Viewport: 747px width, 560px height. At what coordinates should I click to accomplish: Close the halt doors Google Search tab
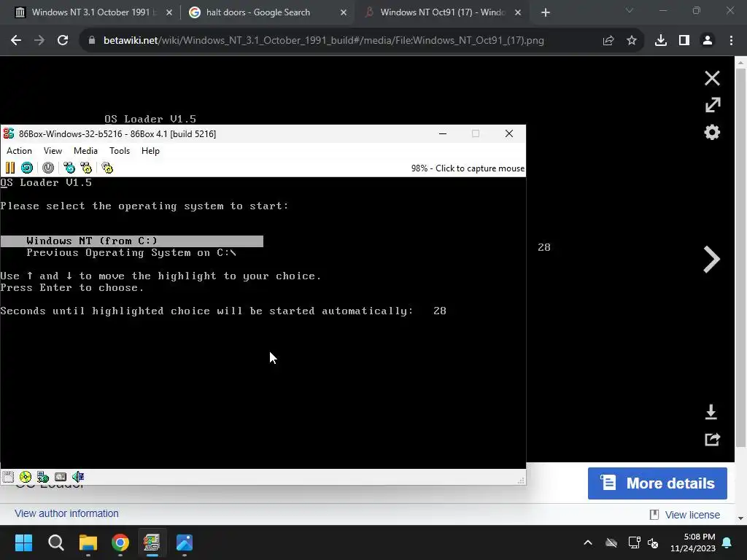click(344, 12)
